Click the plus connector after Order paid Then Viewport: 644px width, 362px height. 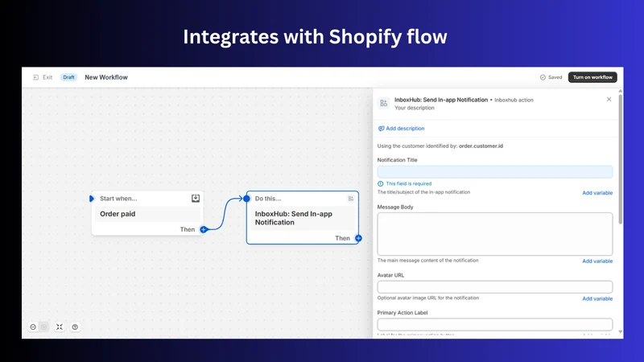point(204,229)
